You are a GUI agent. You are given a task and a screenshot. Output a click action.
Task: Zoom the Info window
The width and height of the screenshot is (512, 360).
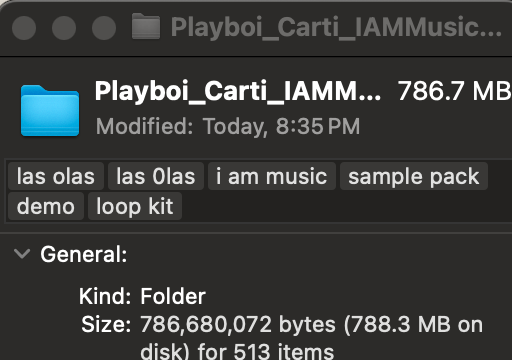pos(104,27)
